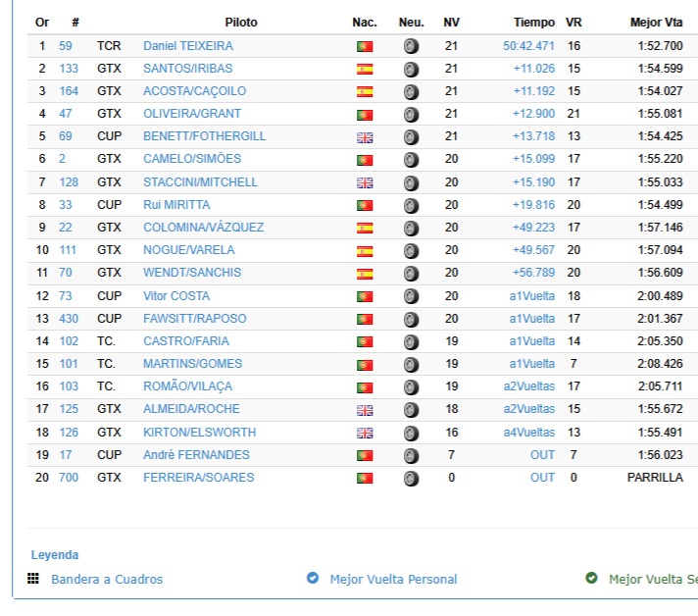Image resolution: width=698 pixels, height=616 pixels.
Task: Open the ACOSTA/CAÇOILO team link
Action: (x=194, y=91)
